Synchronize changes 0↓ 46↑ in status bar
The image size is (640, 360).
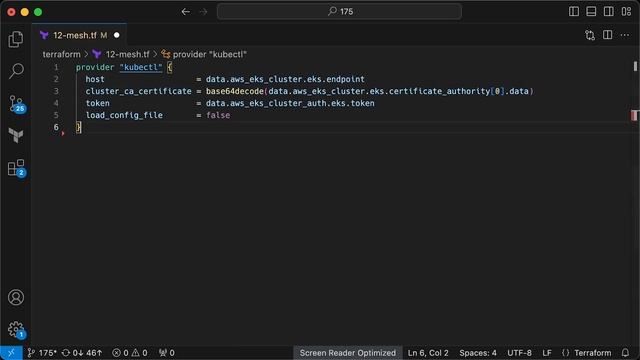click(82, 353)
